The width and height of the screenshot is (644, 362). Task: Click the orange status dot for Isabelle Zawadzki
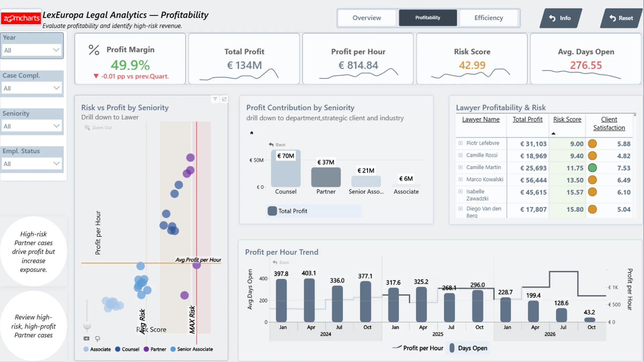592,192
